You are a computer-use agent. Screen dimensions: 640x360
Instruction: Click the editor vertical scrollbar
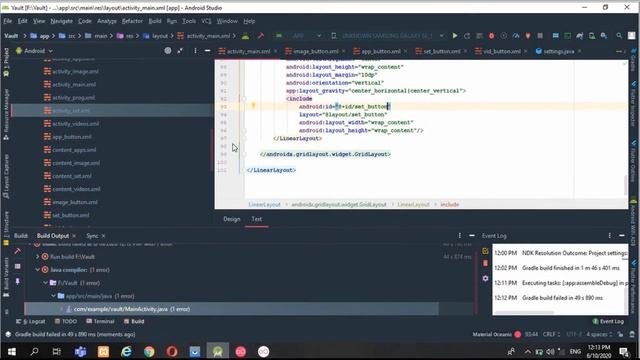[625, 185]
